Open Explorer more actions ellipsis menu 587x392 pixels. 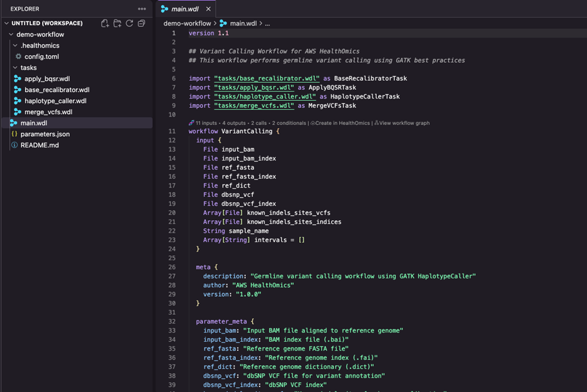[x=142, y=9]
